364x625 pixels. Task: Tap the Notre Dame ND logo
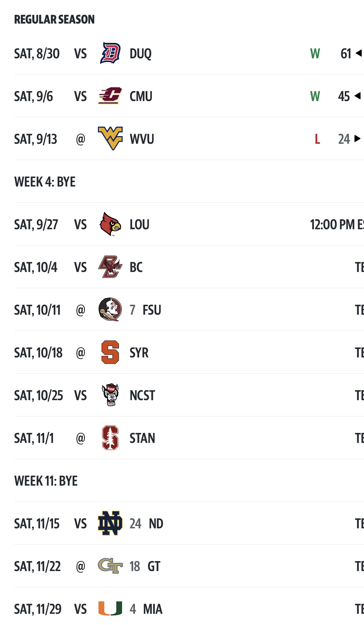click(110, 523)
